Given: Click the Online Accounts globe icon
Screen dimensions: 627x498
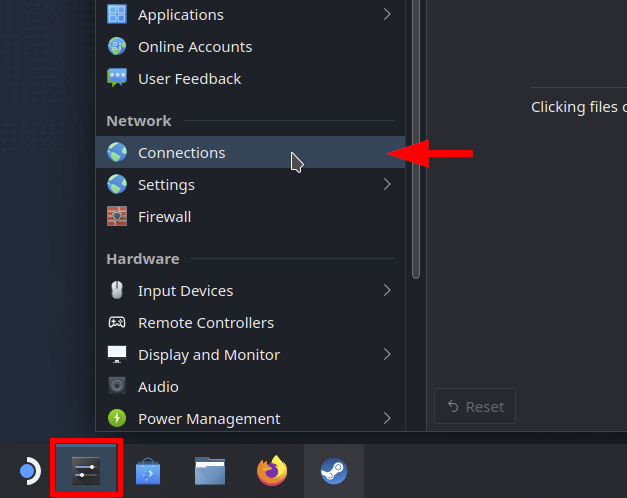Looking at the screenshot, I should (x=117, y=46).
